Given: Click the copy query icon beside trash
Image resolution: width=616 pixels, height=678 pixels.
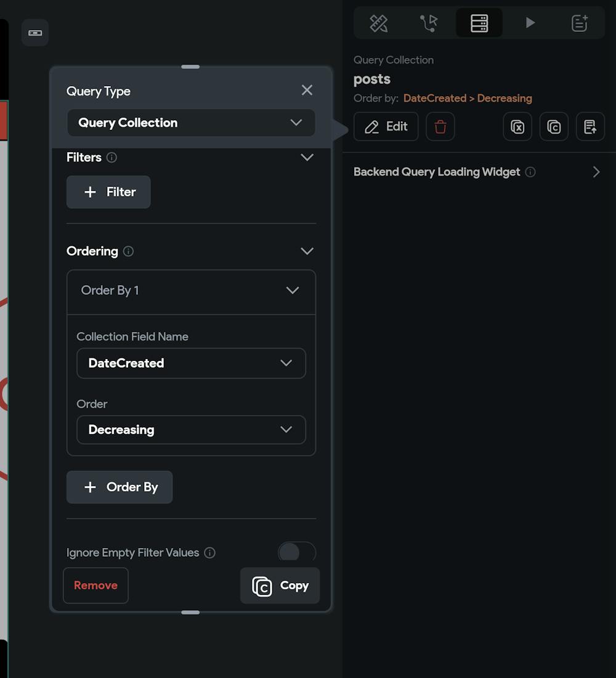Looking at the screenshot, I should 554,127.
